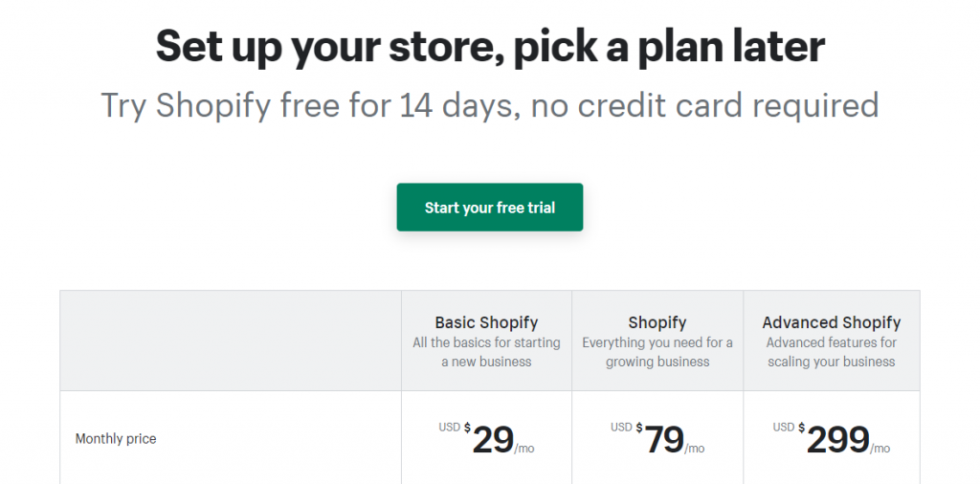Click the USD label beside the 299 price
Image resolution: width=980 pixels, height=484 pixels.
pyautogui.click(x=784, y=428)
